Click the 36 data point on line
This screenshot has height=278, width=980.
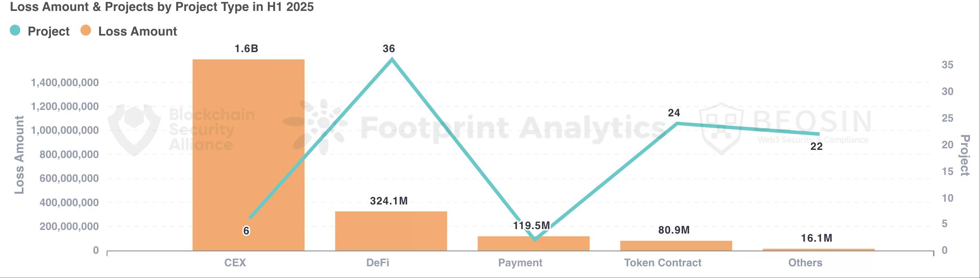[x=391, y=59]
